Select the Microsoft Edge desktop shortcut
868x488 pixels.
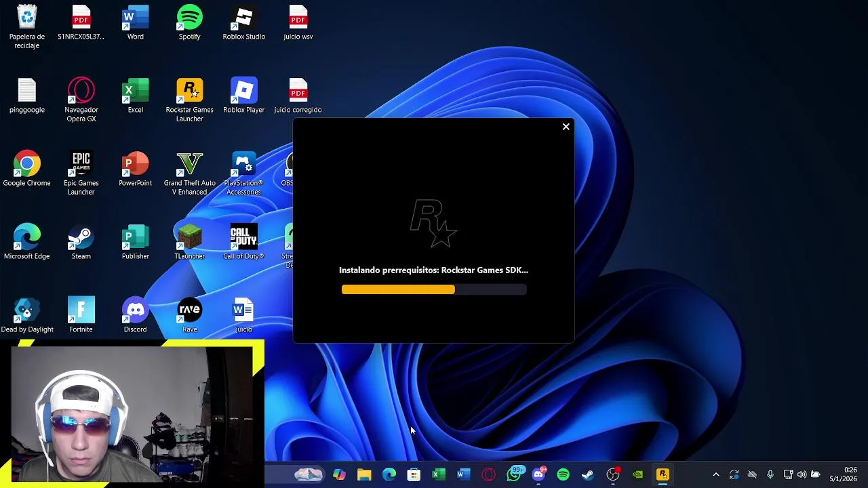(x=27, y=242)
